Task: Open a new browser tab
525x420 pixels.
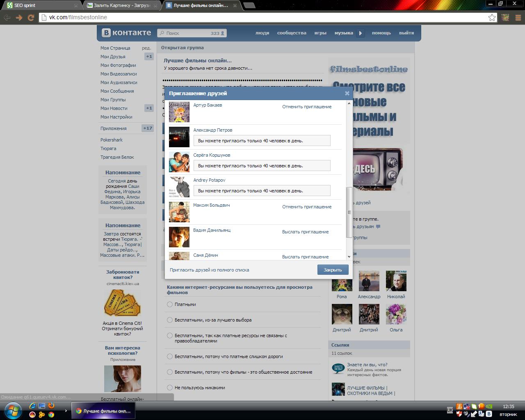Action: [x=249, y=5]
